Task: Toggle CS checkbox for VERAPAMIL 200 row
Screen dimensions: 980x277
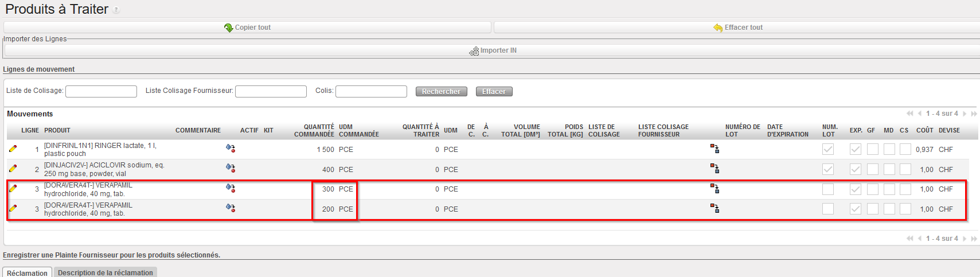Action: (905, 209)
